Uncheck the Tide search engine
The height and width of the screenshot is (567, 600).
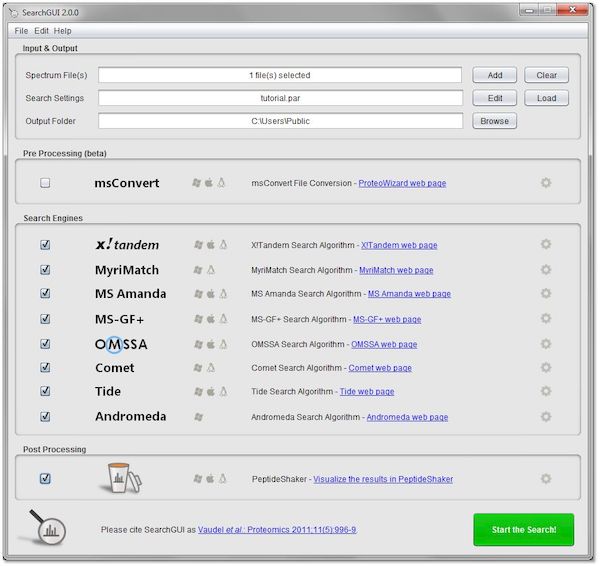coord(45,391)
